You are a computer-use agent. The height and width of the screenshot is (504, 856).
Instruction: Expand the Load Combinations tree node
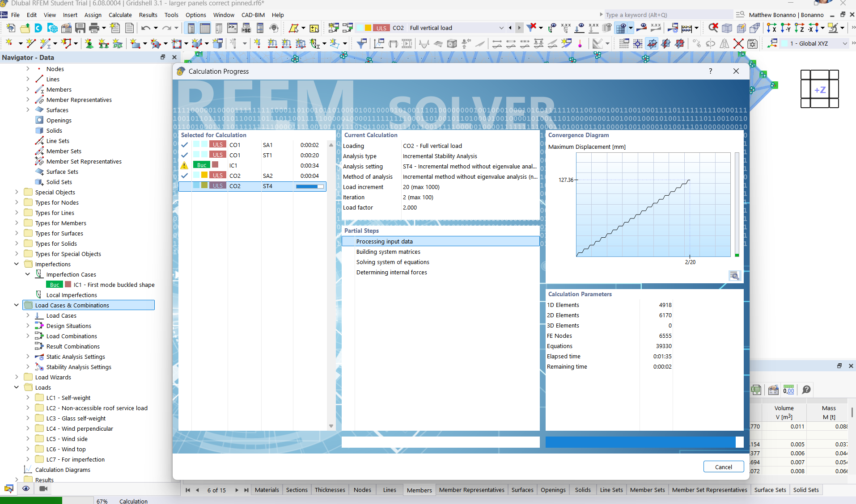[28, 336]
